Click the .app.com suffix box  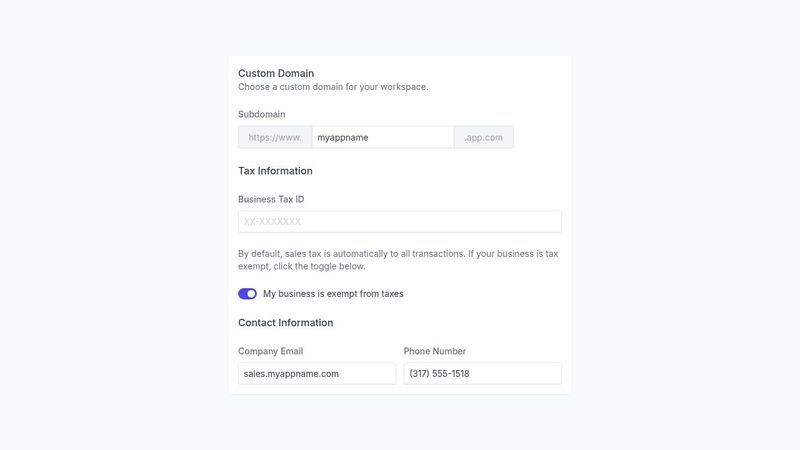pyautogui.click(x=484, y=137)
